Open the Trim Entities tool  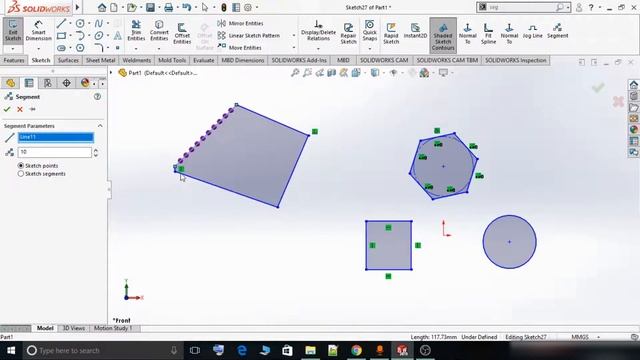[136, 31]
